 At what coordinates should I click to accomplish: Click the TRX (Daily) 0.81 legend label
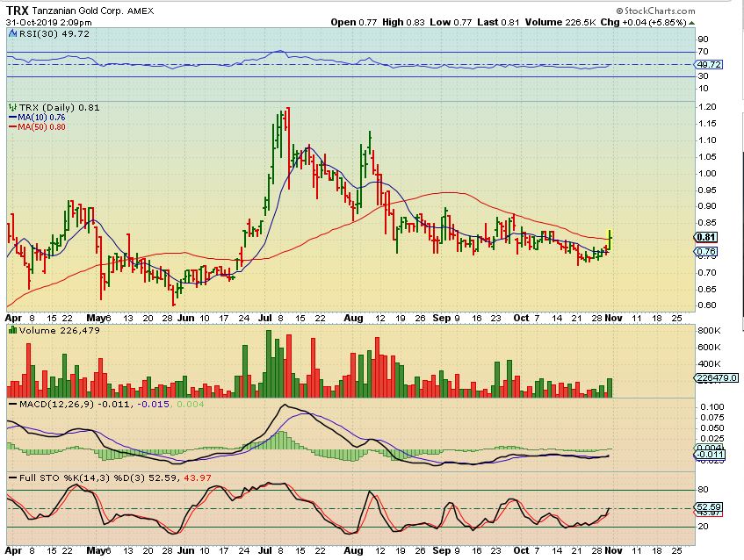[59, 108]
